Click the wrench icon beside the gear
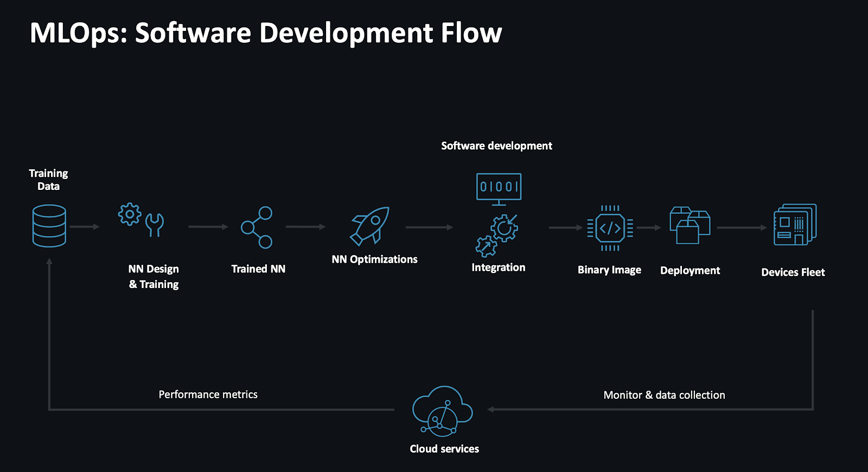868x472 pixels. (155, 225)
